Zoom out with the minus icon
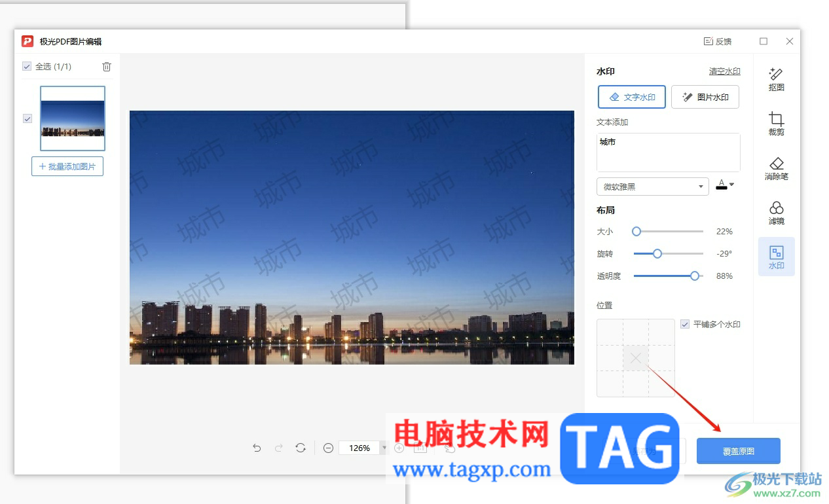The image size is (829, 504). tap(329, 448)
